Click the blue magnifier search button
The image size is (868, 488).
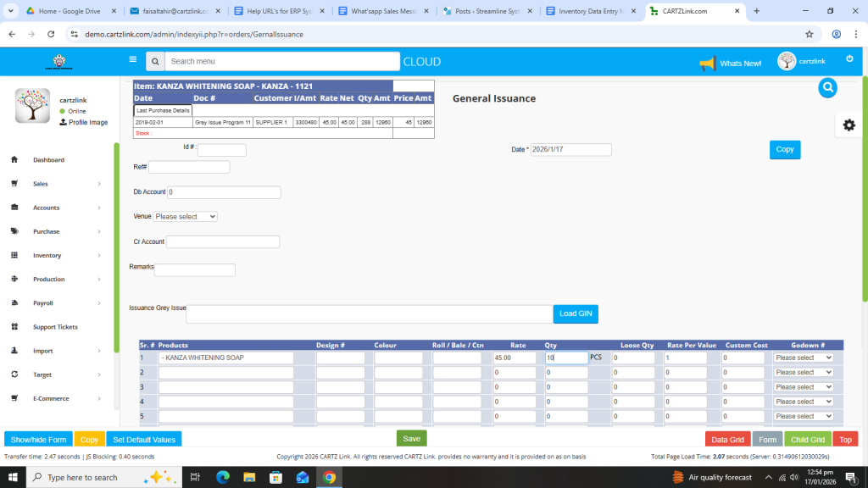click(827, 87)
